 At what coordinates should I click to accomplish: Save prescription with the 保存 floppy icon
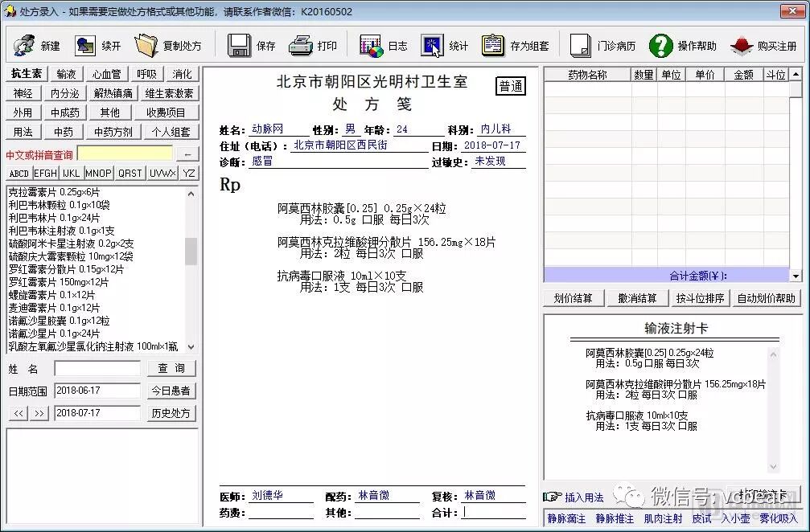point(239,46)
